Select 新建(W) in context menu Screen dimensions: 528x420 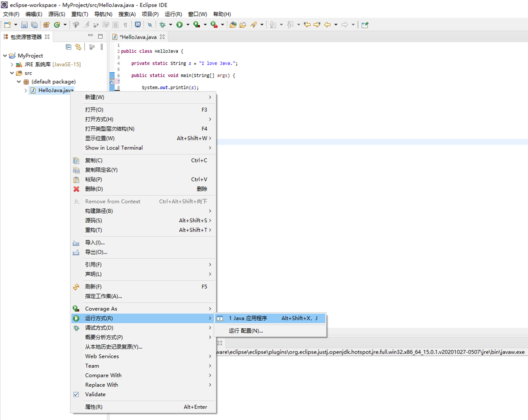[144, 97]
